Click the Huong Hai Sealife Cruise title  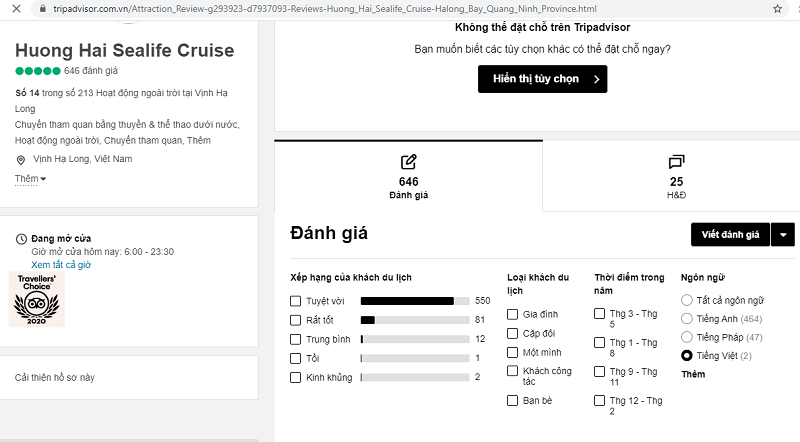(124, 51)
